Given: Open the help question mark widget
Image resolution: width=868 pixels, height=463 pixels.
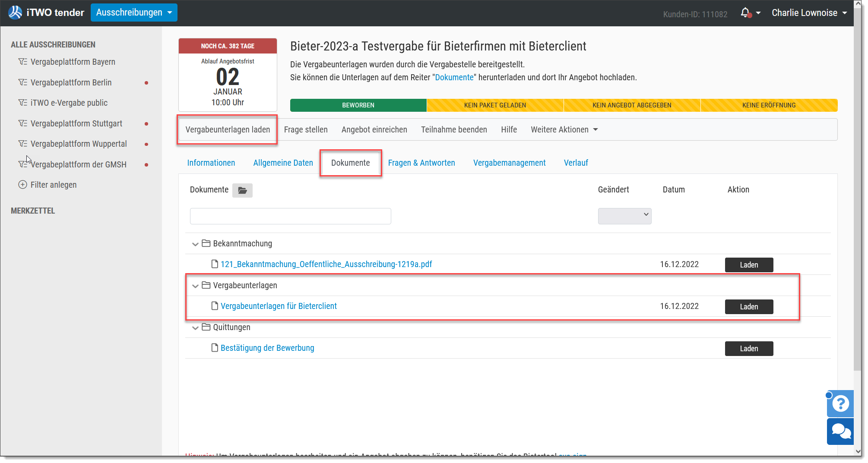Looking at the screenshot, I should point(840,403).
